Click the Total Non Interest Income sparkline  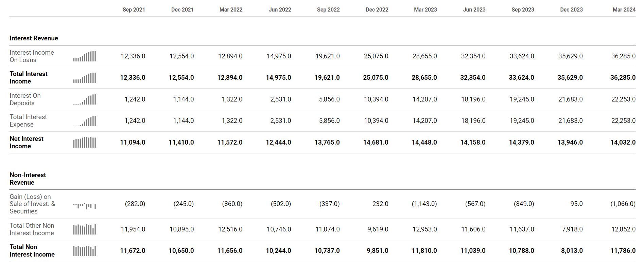85,251
